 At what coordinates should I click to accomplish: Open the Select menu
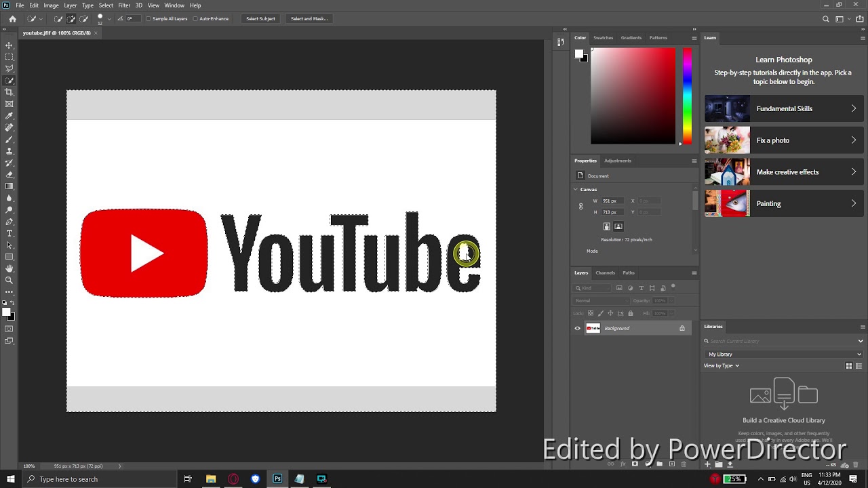(x=106, y=5)
